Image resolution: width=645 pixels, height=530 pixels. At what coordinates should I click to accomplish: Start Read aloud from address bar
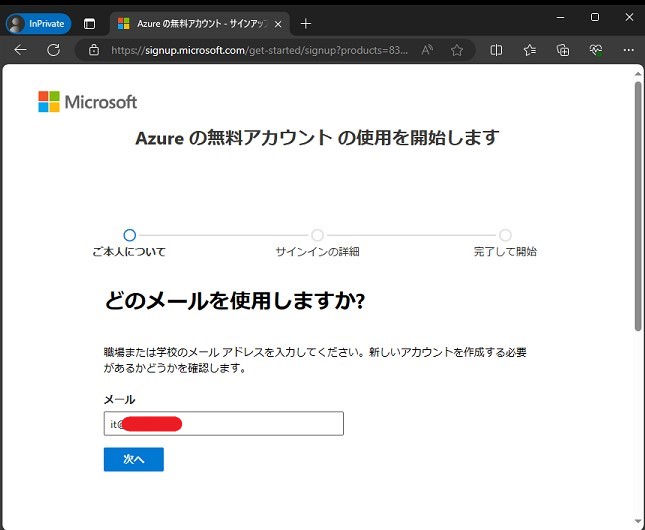427,50
